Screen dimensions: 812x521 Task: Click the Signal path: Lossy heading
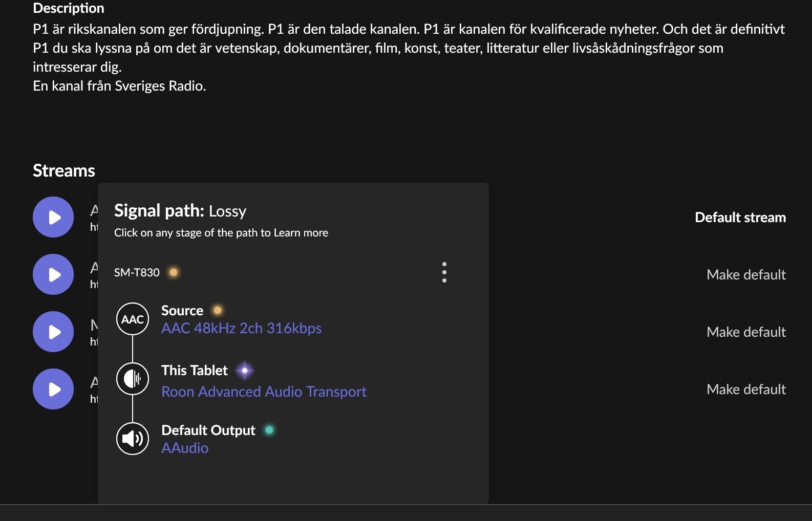click(180, 211)
